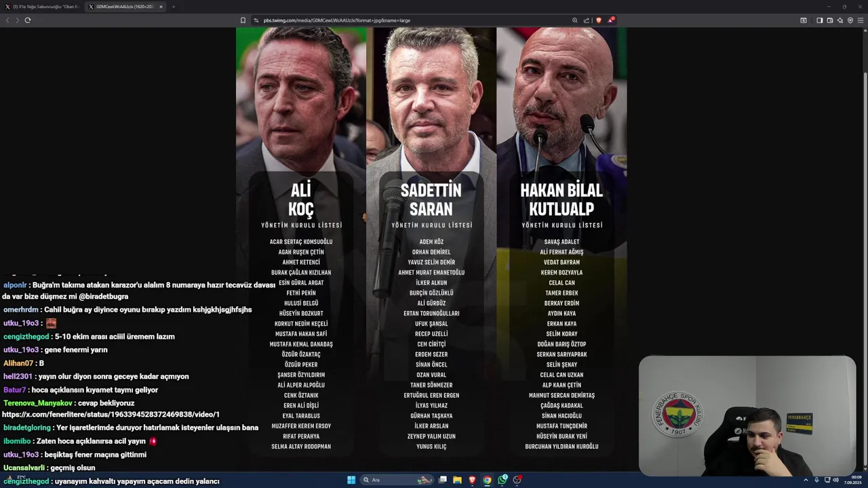Click chat username ibomibo
Image resolution: width=868 pixels, height=488 pixels.
[17, 441]
